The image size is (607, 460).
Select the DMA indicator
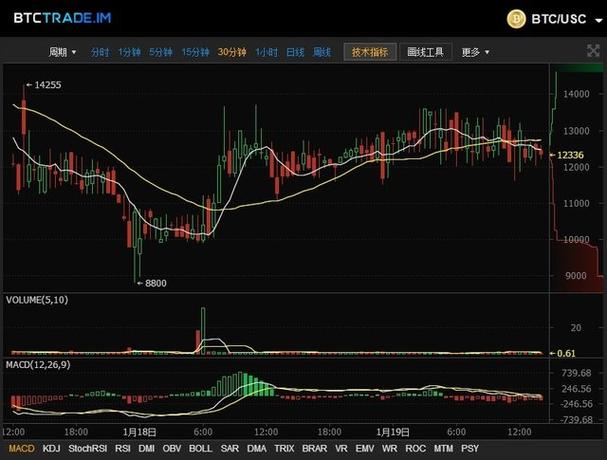click(x=256, y=448)
